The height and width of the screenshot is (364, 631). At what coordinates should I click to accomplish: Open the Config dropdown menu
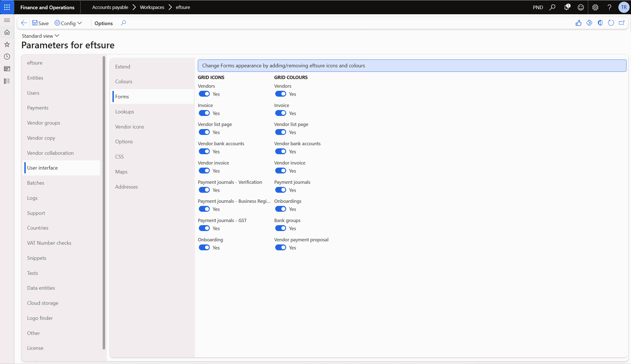[x=68, y=23]
